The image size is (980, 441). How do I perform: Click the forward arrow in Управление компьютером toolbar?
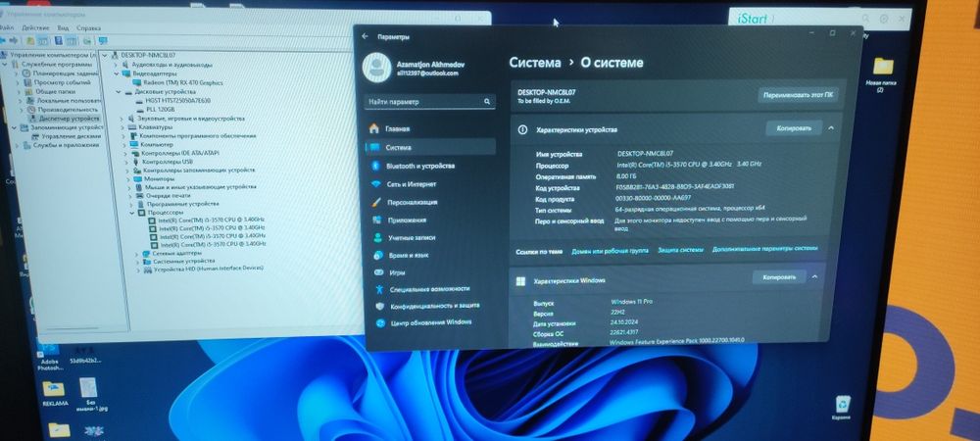coord(13,40)
